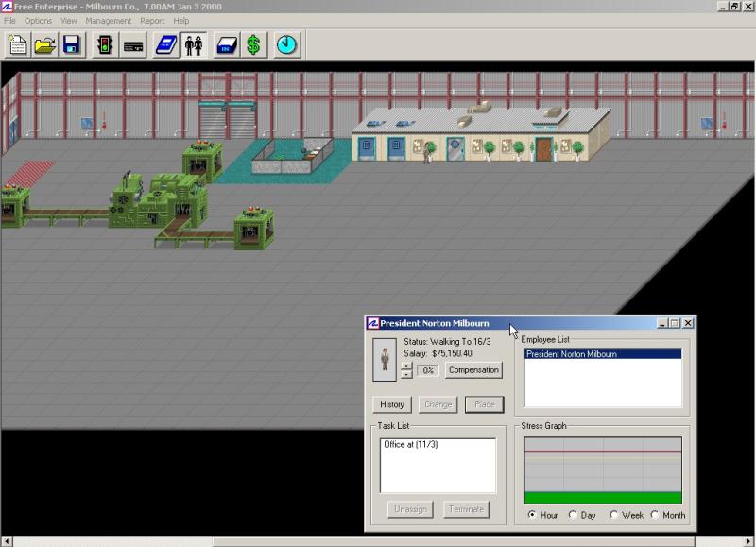Click the clock toolbar icon
This screenshot has width=756, height=547.
(287, 44)
